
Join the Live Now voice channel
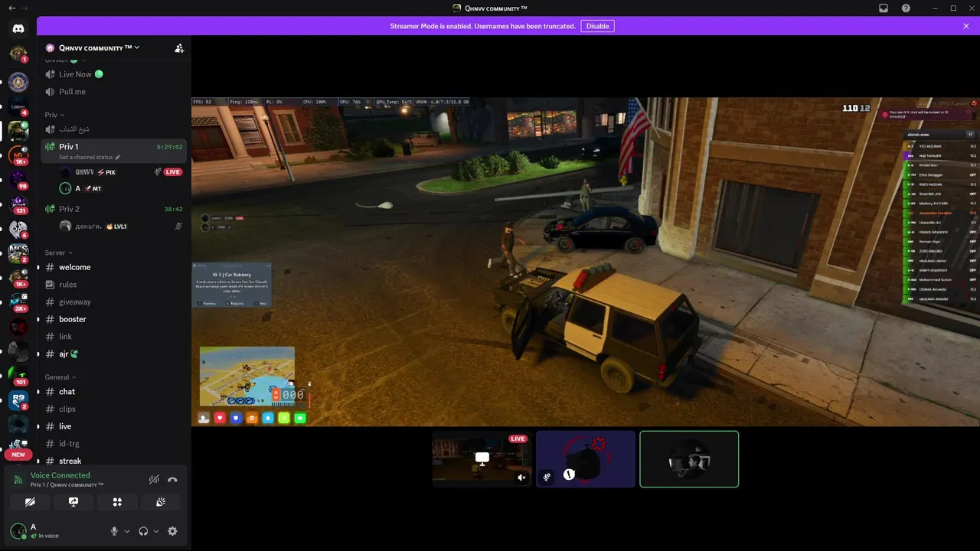[x=113, y=74]
